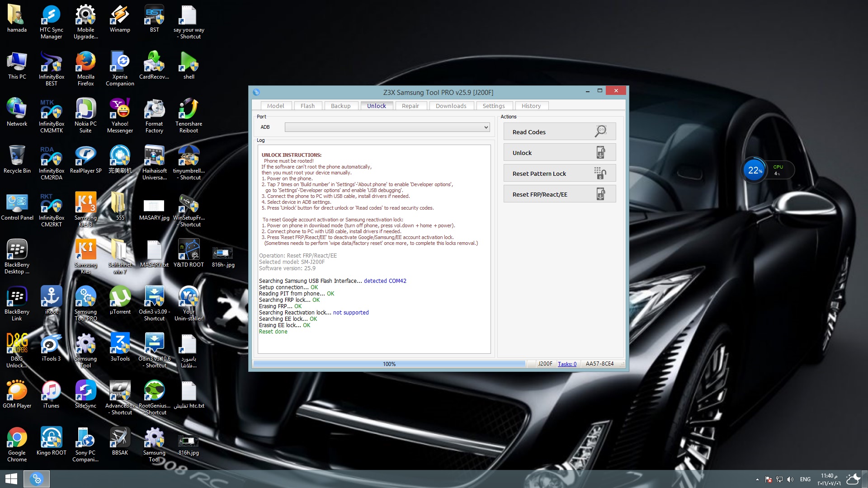868x488 pixels.
Task: Open Y&TD ROOT desktop icon
Action: coord(189,254)
